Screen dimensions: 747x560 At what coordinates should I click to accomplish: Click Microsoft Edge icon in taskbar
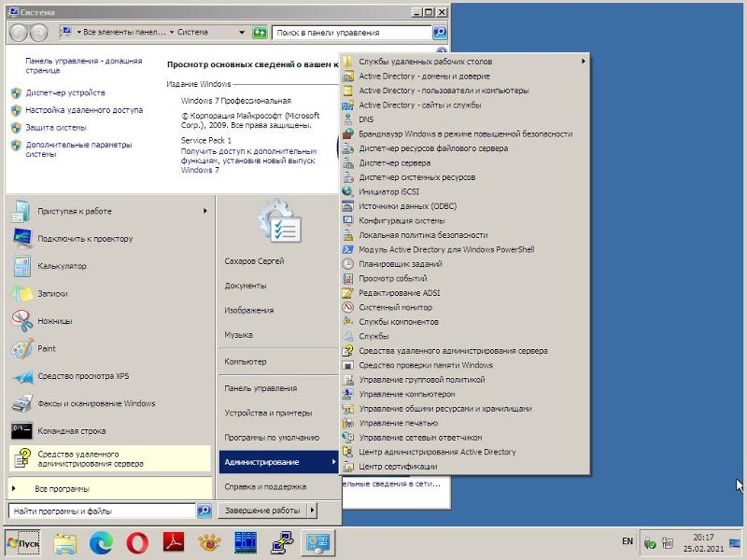pyautogui.click(x=101, y=543)
